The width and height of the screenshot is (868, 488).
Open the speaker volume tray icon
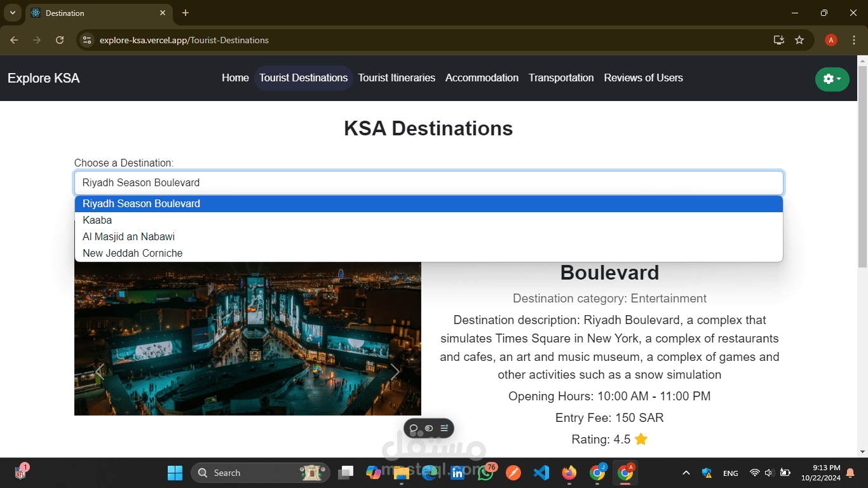tap(769, 473)
